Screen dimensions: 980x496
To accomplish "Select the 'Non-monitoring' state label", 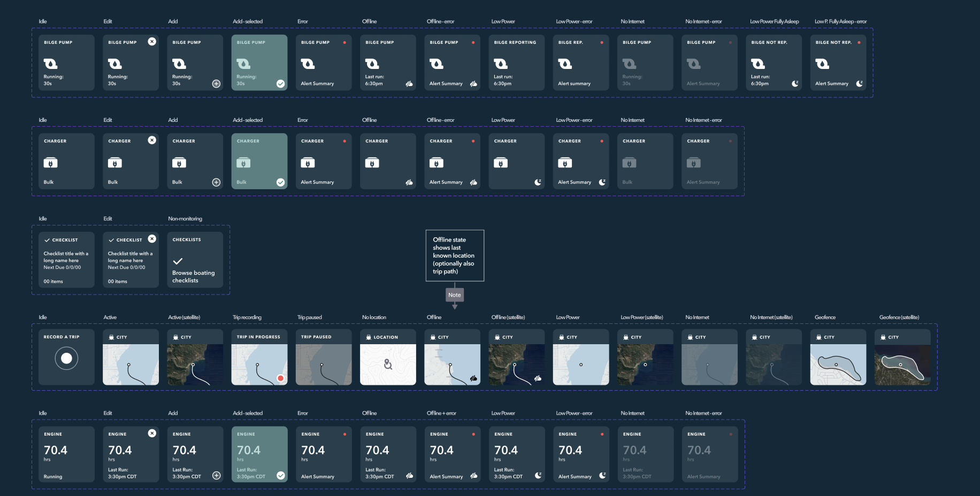I will coord(185,219).
